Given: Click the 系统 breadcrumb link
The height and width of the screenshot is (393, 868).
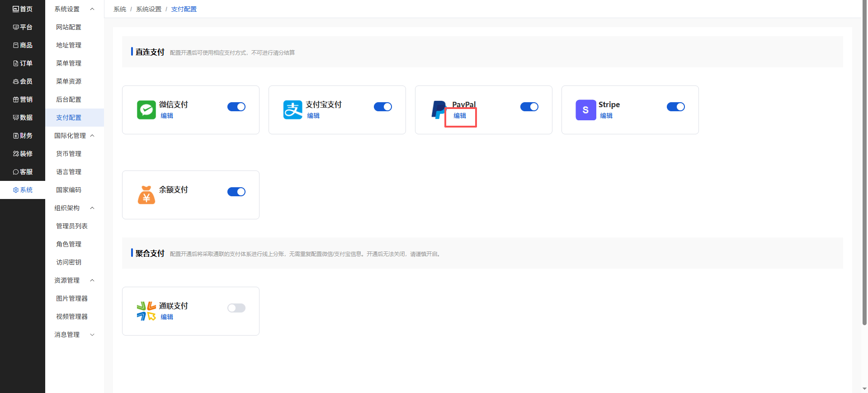Looking at the screenshot, I should pos(120,9).
